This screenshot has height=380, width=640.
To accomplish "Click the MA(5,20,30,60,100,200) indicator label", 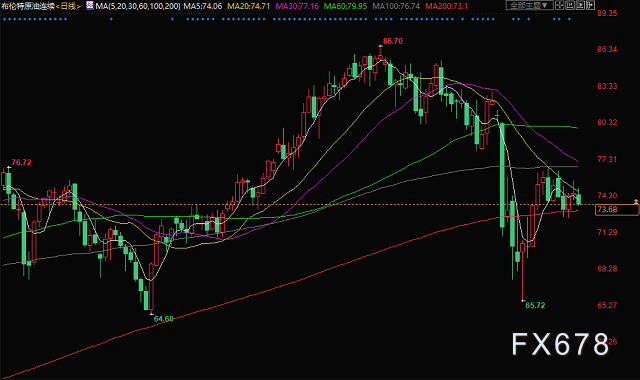I will tap(138, 6).
